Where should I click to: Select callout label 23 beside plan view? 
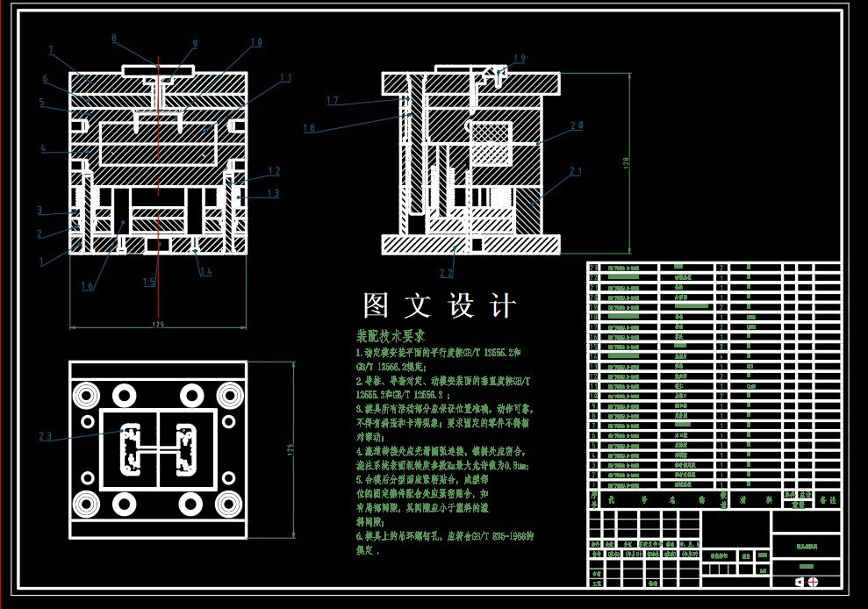46,436
